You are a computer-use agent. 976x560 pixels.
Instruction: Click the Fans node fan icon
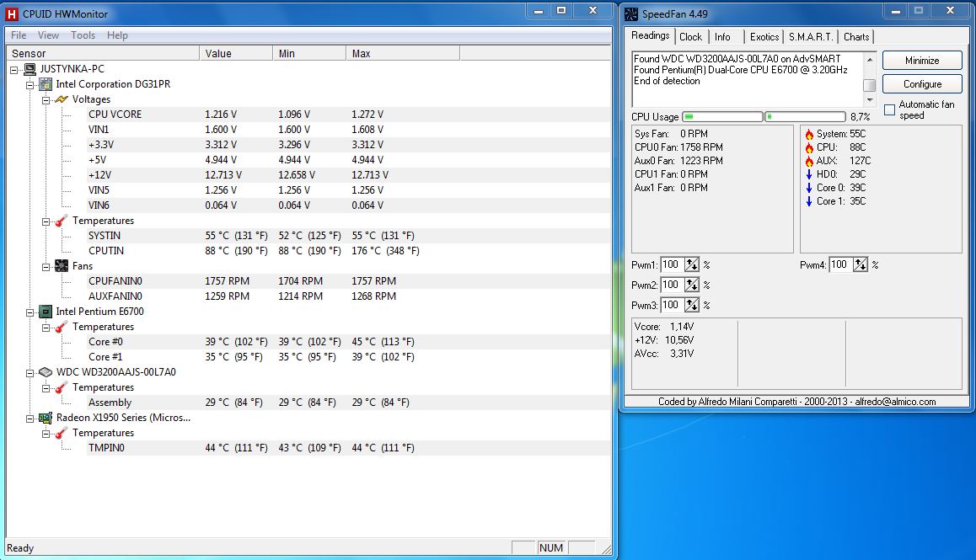click(x=61, y=266)
